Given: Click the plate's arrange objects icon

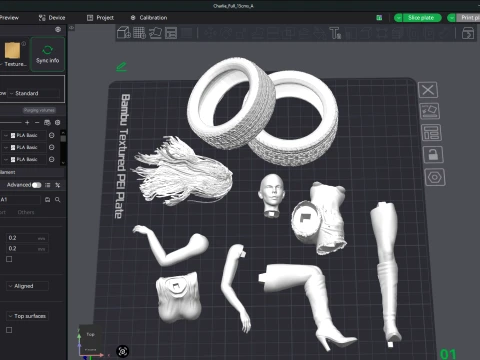Looking at the screenshot, I should 431,133.
